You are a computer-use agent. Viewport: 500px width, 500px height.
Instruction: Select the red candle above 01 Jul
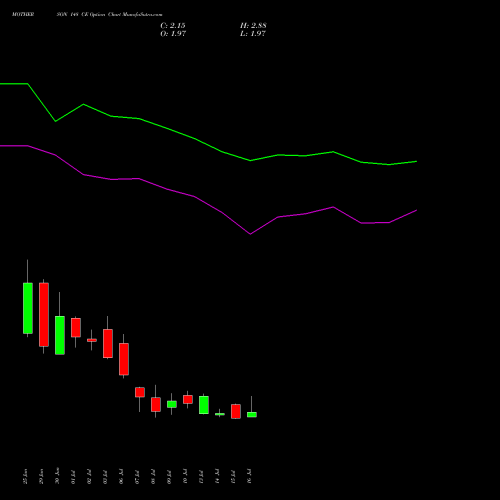tap(76, 327)
